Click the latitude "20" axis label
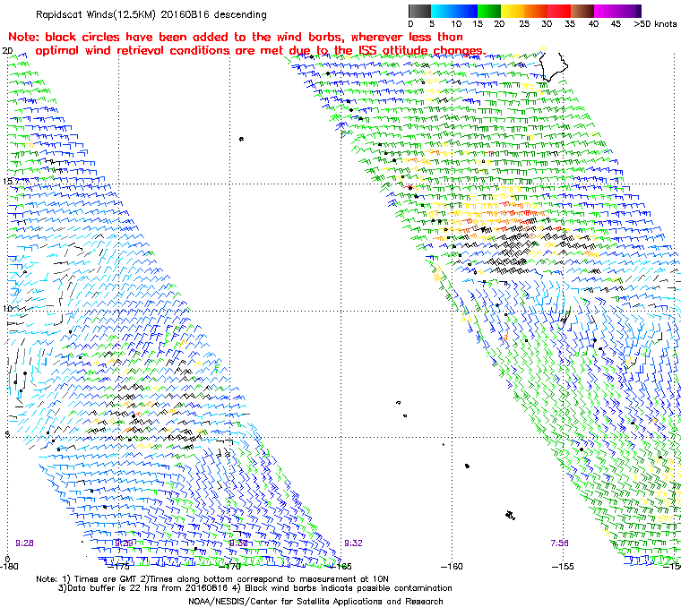This screenshot has height=616, width=681. [7, 51]
